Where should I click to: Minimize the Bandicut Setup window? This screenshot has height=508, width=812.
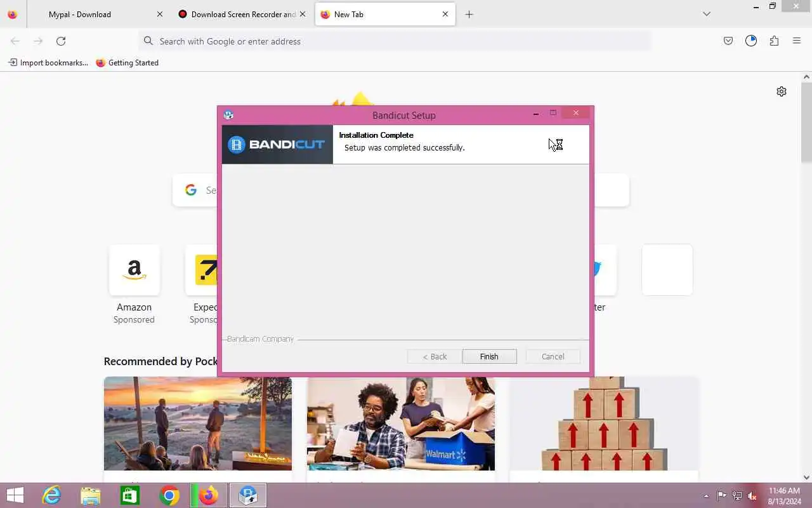(x=536, y=114)
